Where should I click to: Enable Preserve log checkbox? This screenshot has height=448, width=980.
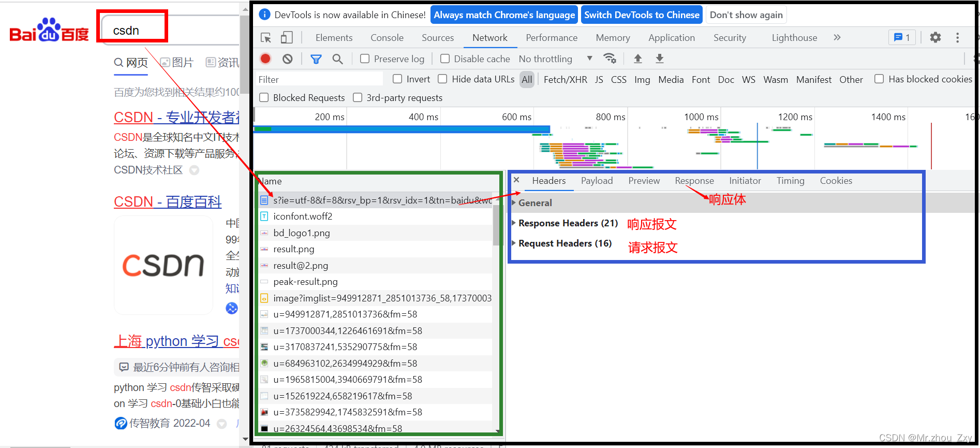click(365, 59)
